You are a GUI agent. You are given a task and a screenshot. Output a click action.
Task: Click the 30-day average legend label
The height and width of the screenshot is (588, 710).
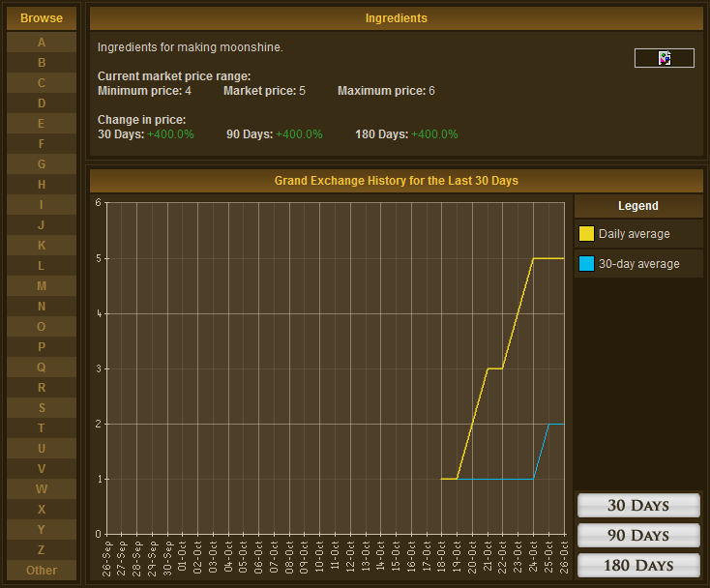pyautogui.click(x=638, y=264)
